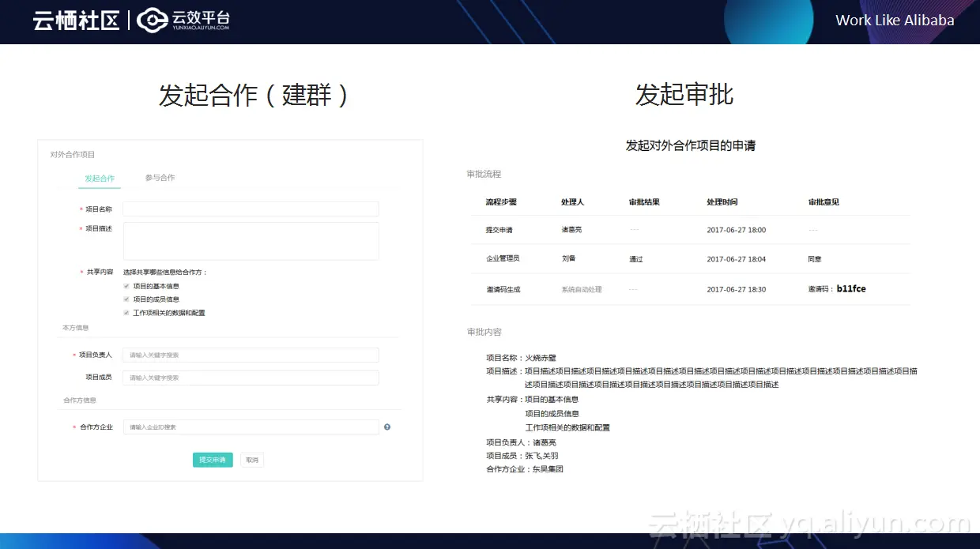
Task: Click the 项目描述 text area
Action: [x=251, y=241]
